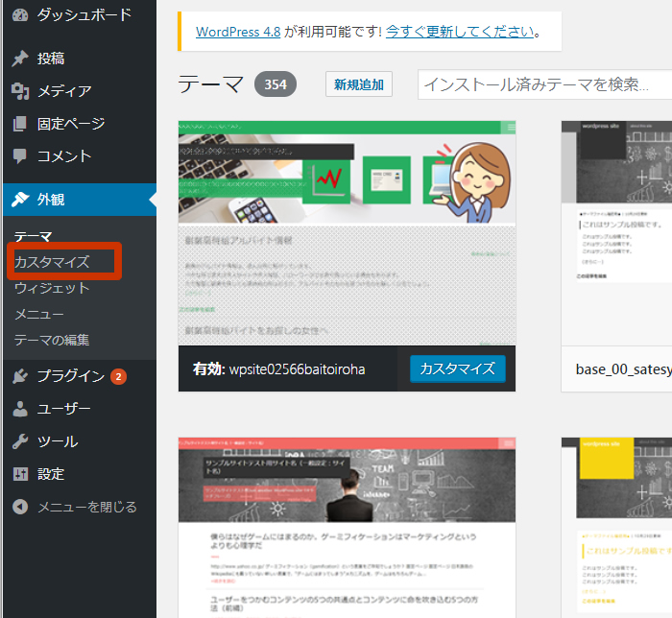
Task: Click the speech bubble icon beside コメント
Action: (x=20, y=156)
